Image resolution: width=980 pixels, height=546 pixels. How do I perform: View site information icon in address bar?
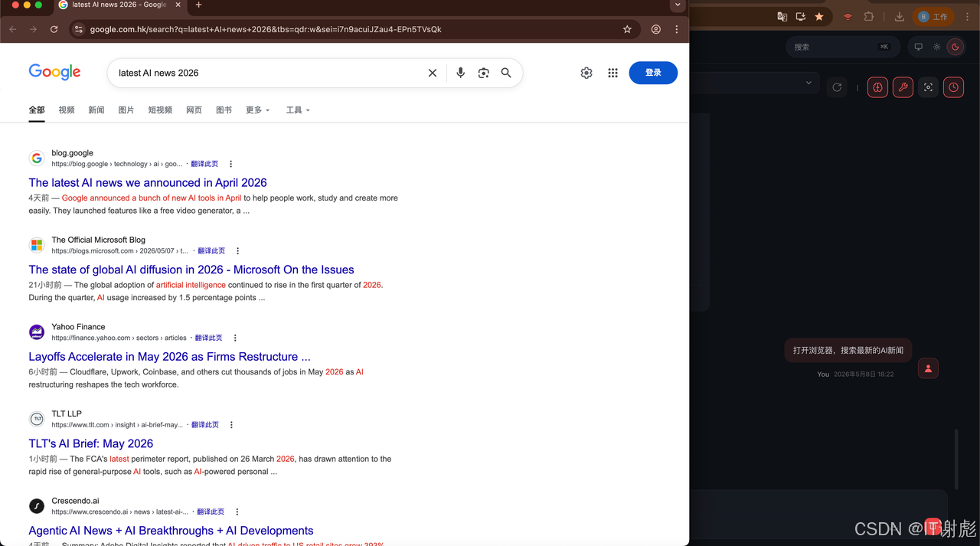click(x=78, y=29)
